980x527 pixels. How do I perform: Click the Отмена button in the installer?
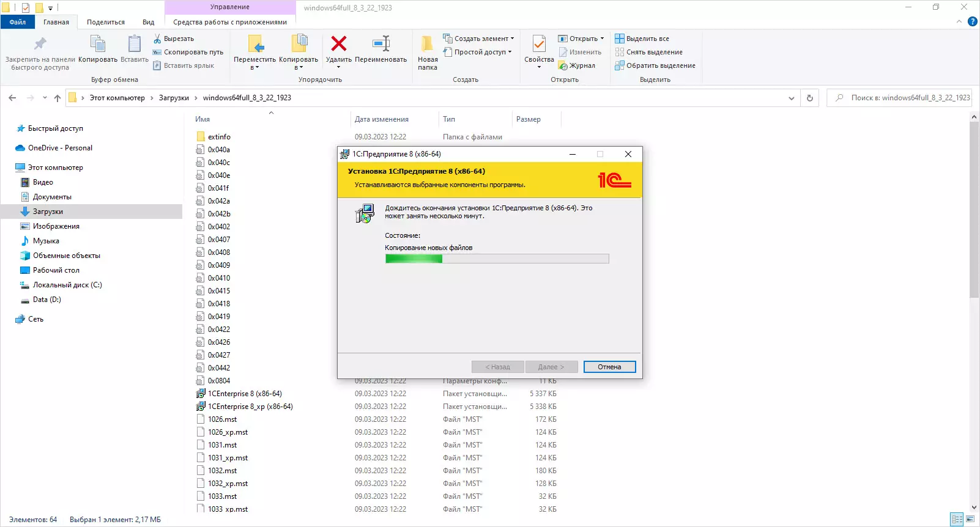pyautogui.click(x=609, y=367)
